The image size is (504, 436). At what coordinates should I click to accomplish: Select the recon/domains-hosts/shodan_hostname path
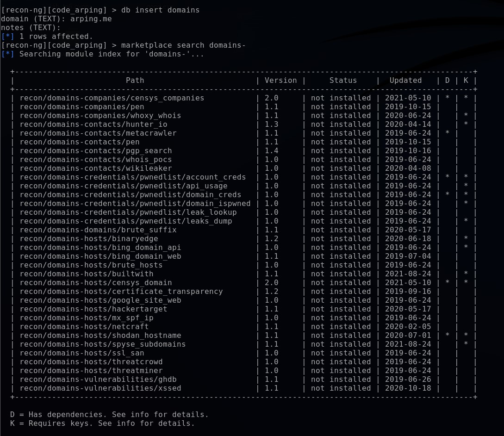(100, 335)
